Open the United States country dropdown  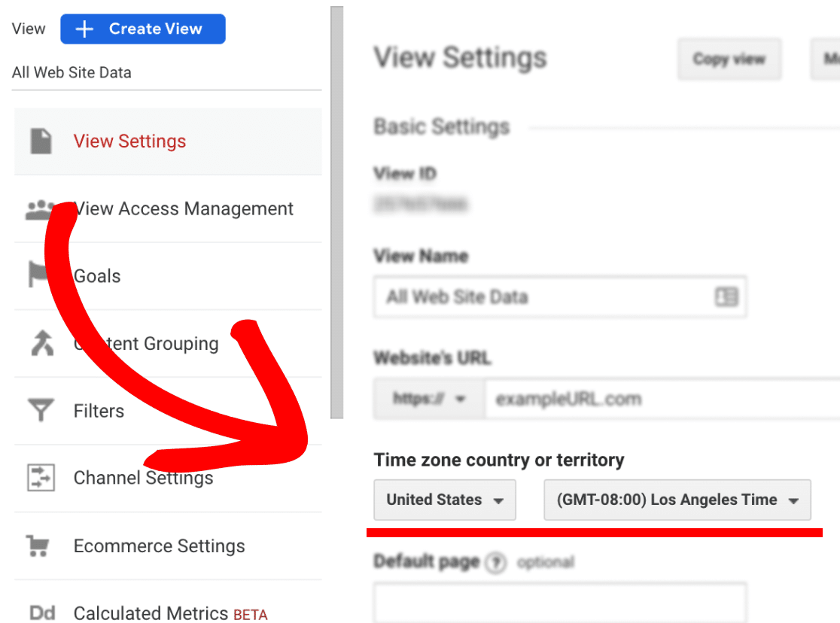[x=445, y=500]
